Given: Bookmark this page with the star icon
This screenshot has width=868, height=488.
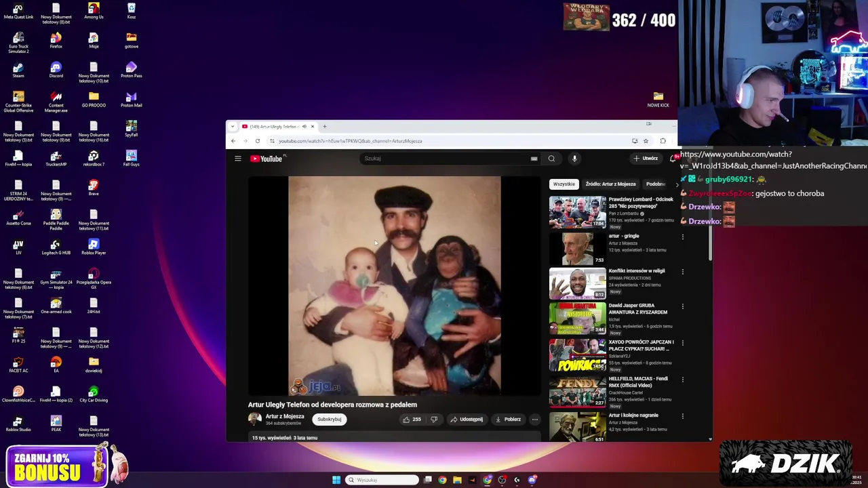Looking at the screenshot, I should [x=646, y=141].
